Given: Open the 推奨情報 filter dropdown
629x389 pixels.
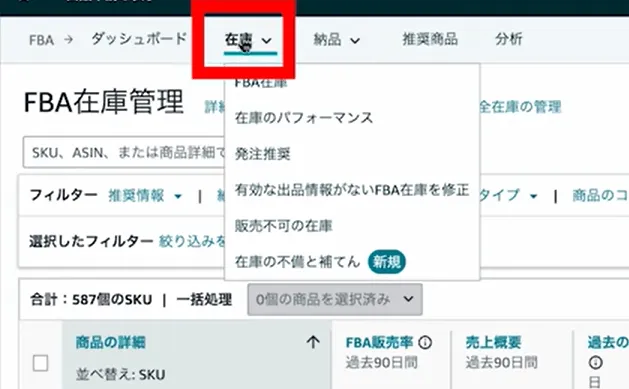Looking at the screenshot, I should pyautogui.click(x=145, y=196).
